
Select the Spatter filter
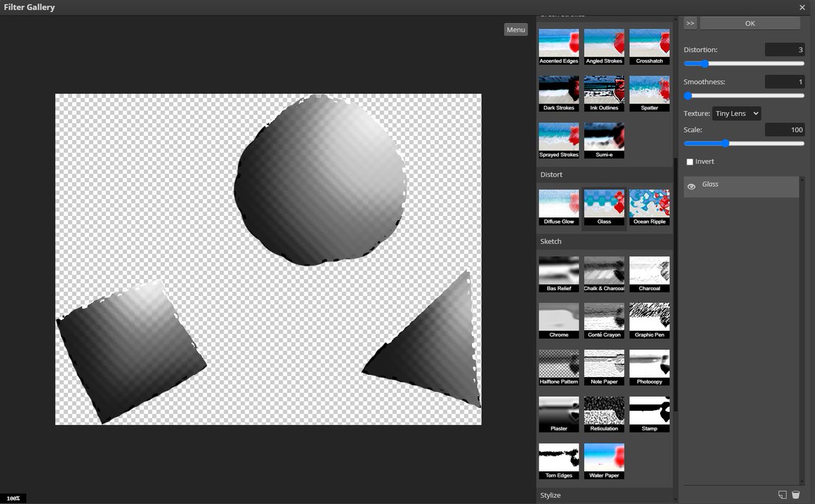tap(649, 94)
